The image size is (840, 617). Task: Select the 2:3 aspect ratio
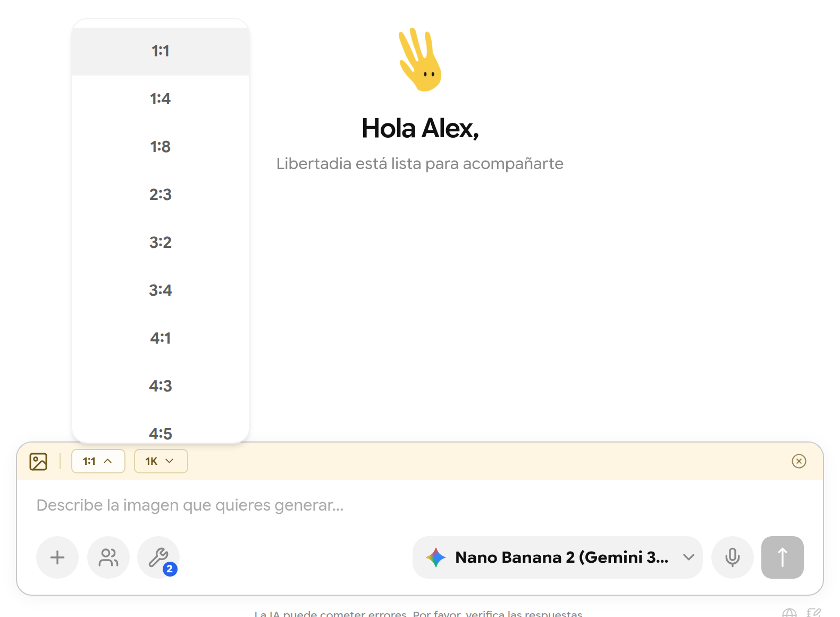coord(160,195)
